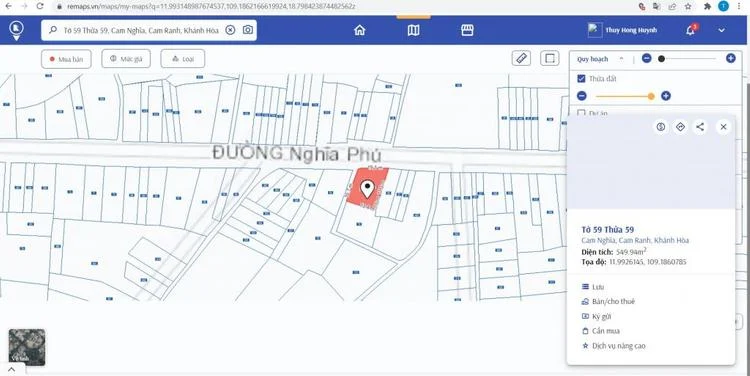Click the camera icon in search box
Viewport: 750px width, 376px height.
[x=248, y=30]
